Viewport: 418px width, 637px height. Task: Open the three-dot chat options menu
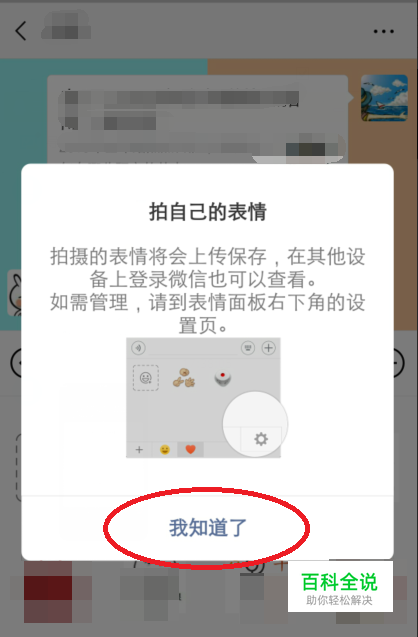[x=383, y=31]
